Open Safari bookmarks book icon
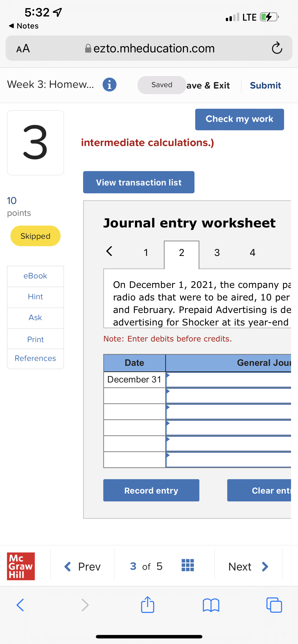Viewport: 298px width, 644px height. 211,605
